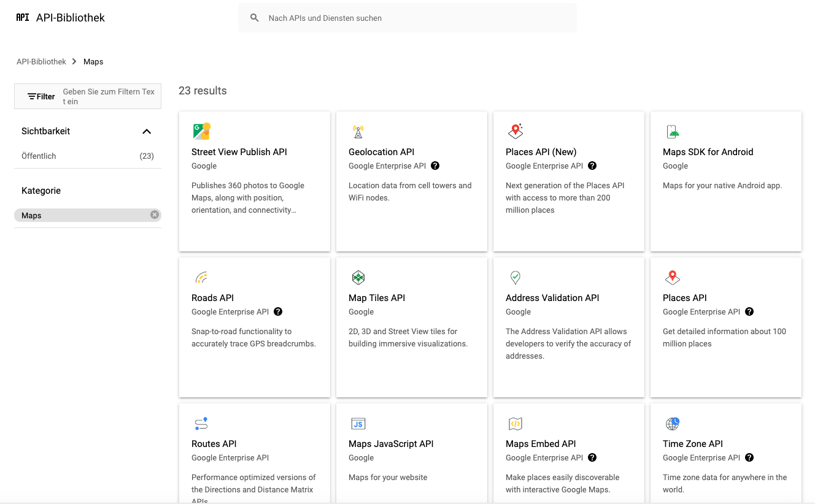Click the Address Validation API checkmark icon

coord(516,277)
